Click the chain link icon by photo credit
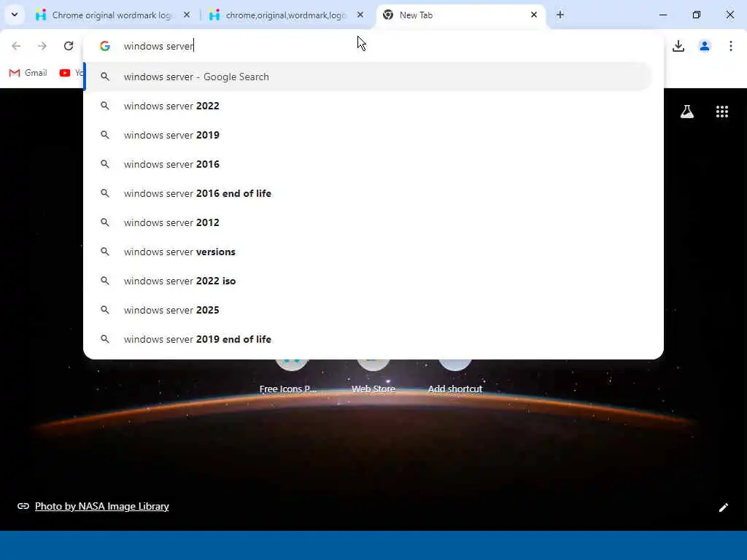Viewport: 747px width, 560px height. tap(23, 506)
